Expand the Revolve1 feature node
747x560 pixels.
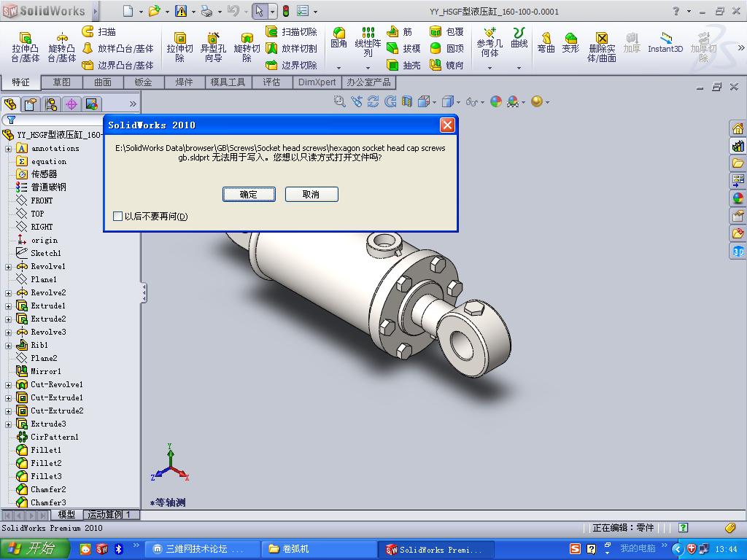[x=9, y=267]
